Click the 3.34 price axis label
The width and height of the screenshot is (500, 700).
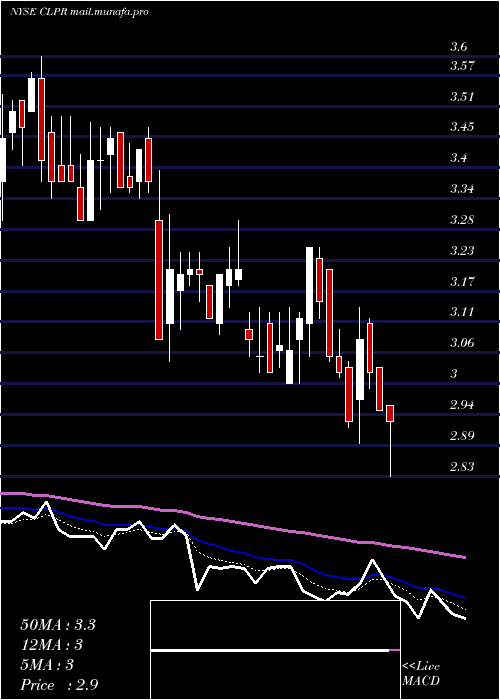tap(462, 189)
